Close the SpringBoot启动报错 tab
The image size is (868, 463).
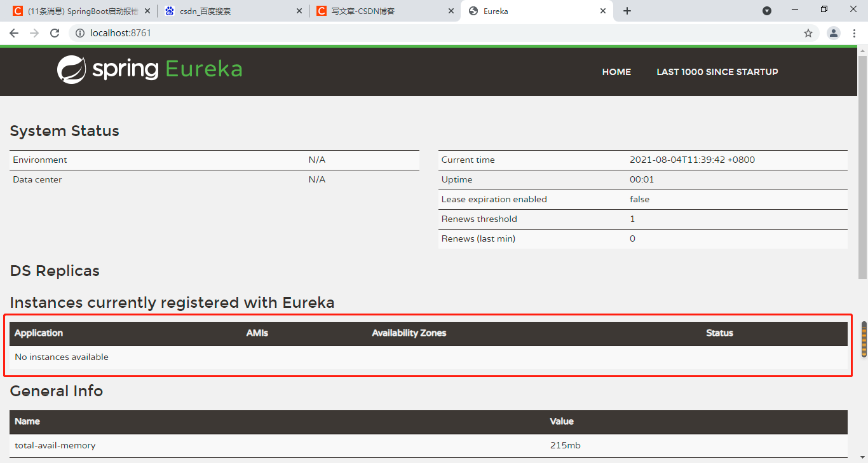point(147,11)
